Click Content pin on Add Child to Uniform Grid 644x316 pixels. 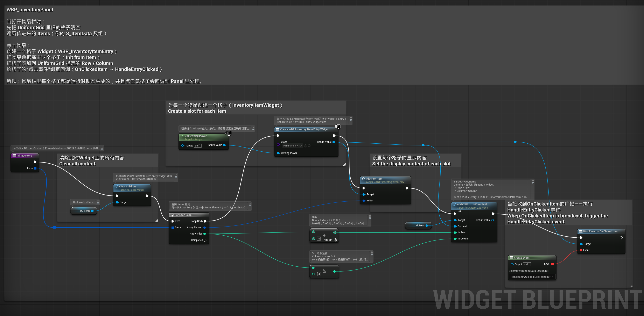point(455,226)
